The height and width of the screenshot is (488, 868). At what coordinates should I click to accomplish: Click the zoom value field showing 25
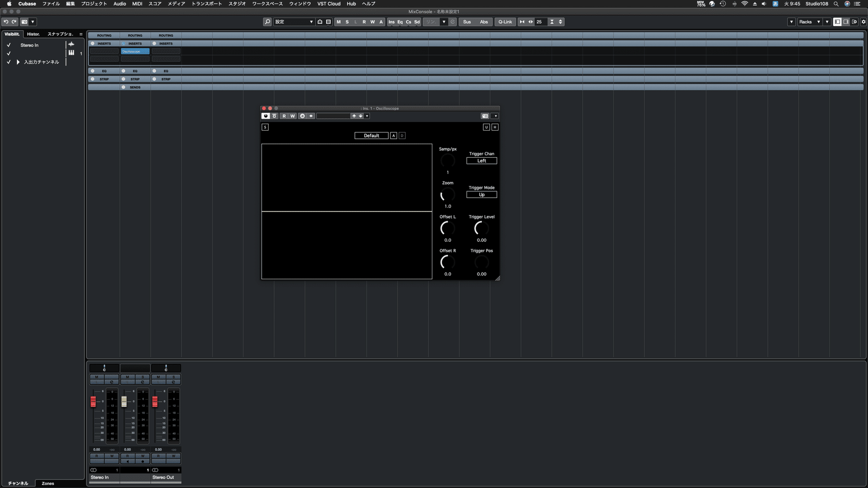[541, 22]
